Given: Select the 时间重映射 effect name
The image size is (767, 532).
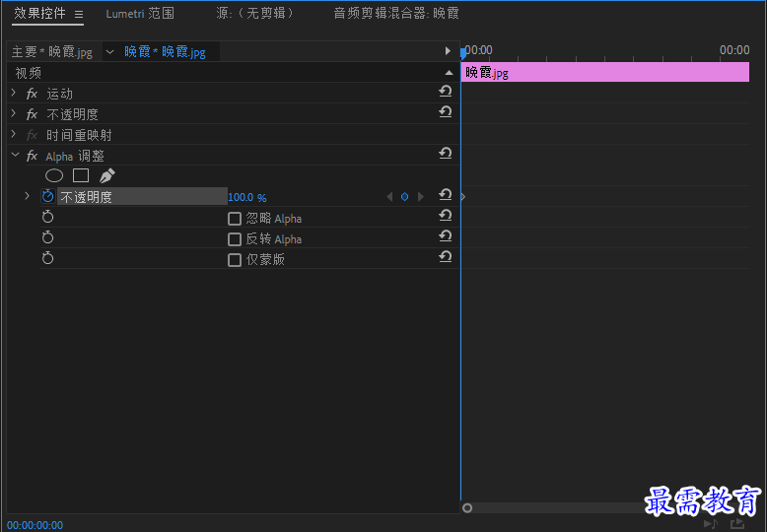Looking at the screenshot, I should (79, 135).
